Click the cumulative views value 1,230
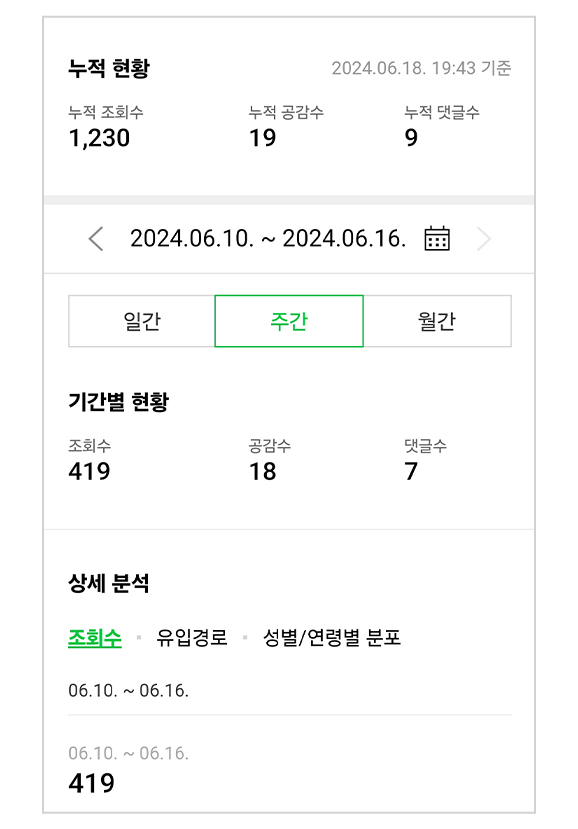Viewport: 578px width, 829px height. tap(99, 138)
